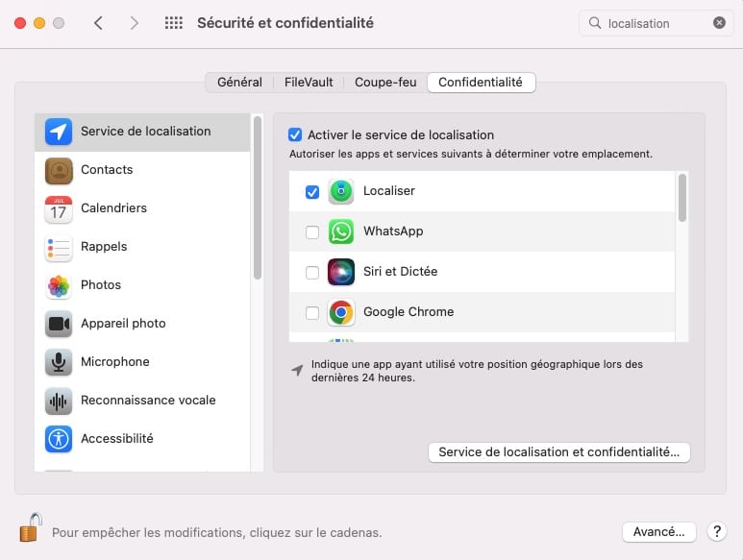The height and width of the screenshot is (560, 743).
Task: Select the Photos icon in the list
Action: 59,286
